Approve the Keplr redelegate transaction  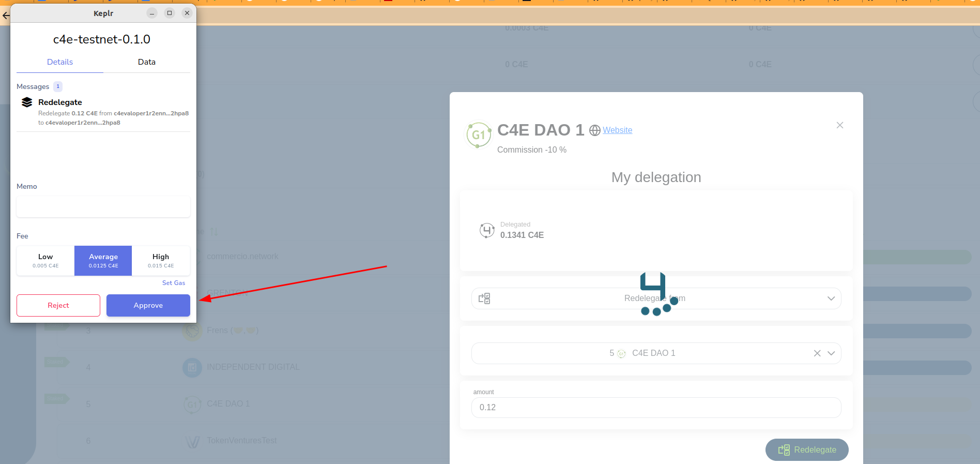pos(148,305)
